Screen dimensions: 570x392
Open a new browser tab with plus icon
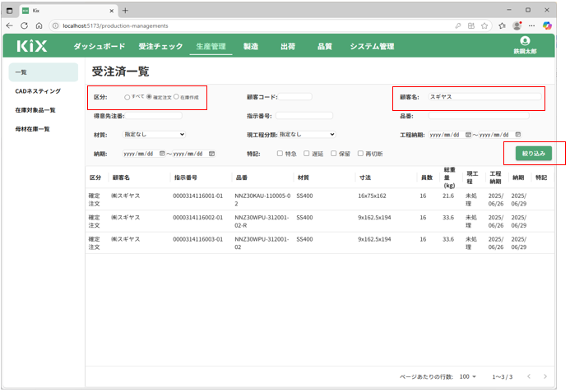pyautogui.click(x=125, y=11)
